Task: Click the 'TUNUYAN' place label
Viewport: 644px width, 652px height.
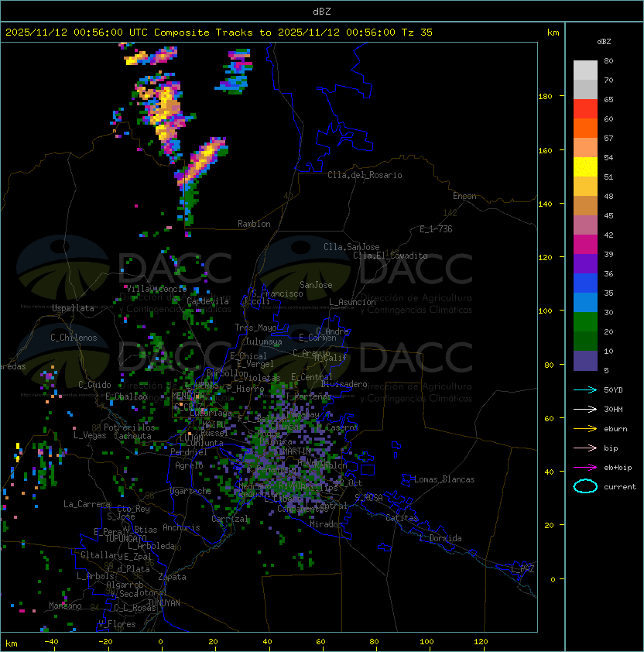Action: (164, 603)
